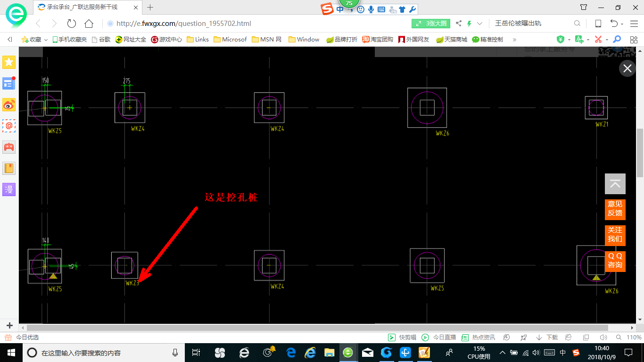Viewport: 644px width, 362px height.
Task: Open the 淘宝团购 bookmark
Action: 378,40
